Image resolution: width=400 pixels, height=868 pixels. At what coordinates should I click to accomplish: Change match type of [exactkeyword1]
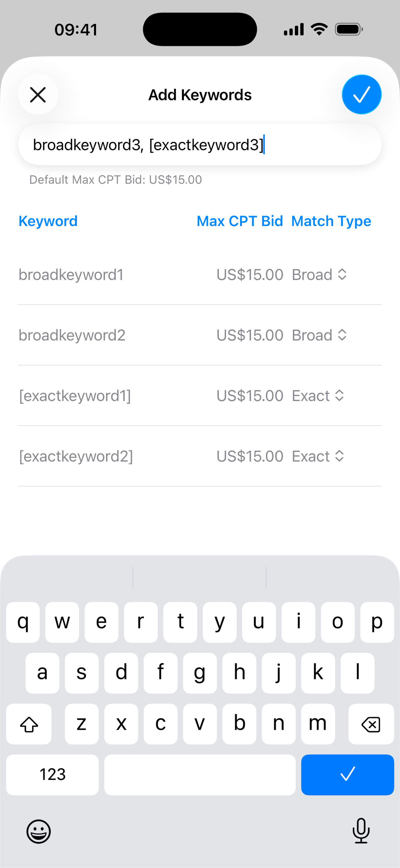coord(318,396)
